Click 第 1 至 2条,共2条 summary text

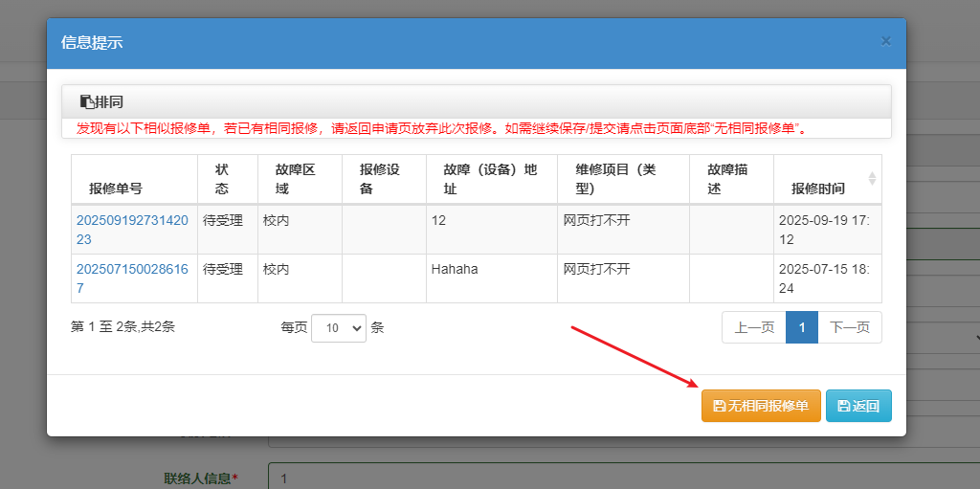coord(123,326)
